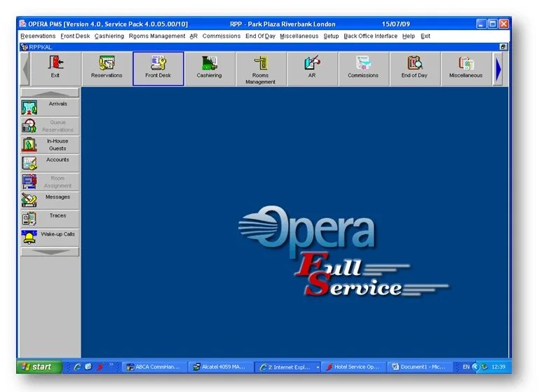Open Messages in the side panel
Screen dimensions: 542x392
click(50, 201)
